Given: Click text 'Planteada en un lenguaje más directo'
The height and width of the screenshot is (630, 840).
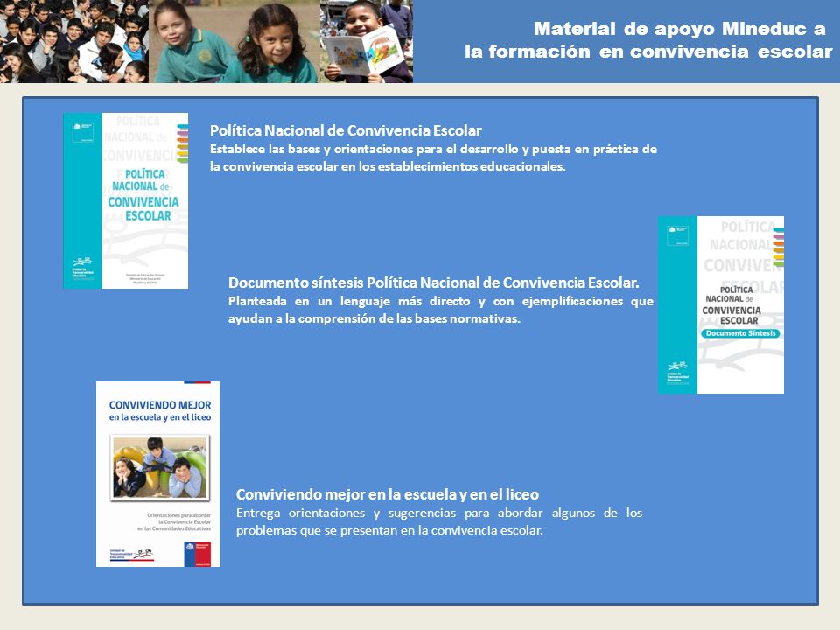Looking at the screenshot, I should [349, 301].
